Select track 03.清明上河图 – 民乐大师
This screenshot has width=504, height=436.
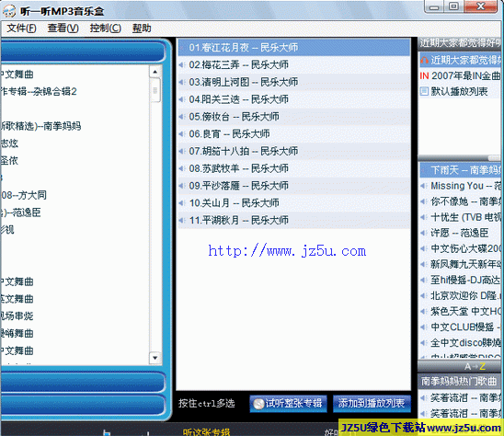coord(294,82)
